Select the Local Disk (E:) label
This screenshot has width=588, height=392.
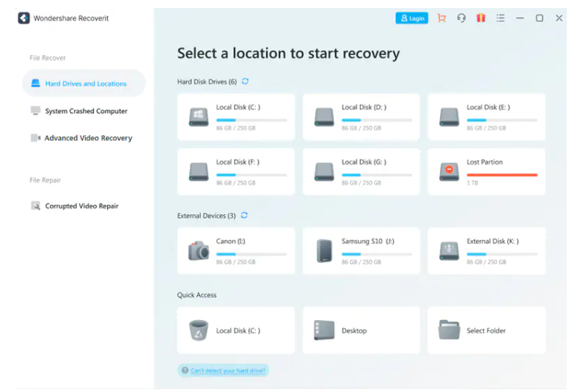point(488,107)
